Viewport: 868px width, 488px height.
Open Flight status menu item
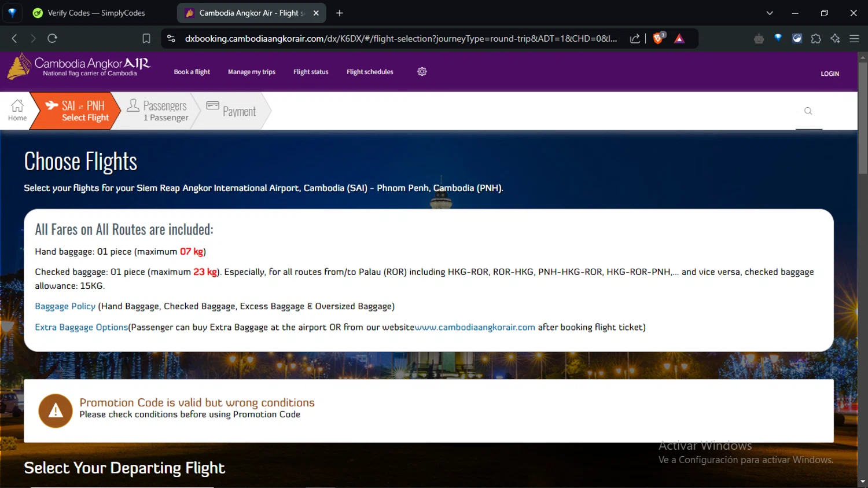[311, 72]
